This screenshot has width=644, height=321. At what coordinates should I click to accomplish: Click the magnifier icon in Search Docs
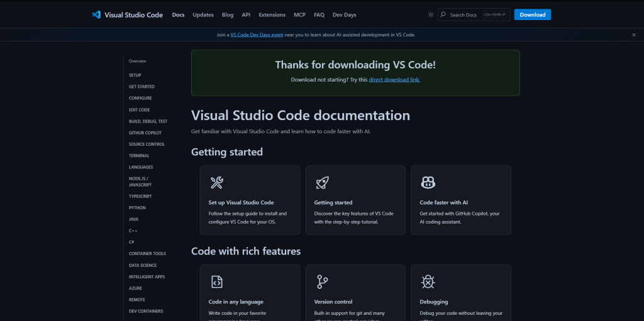443,14
